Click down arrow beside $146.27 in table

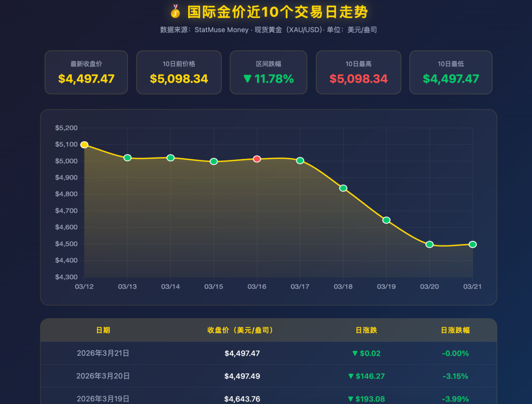[351, 376]
